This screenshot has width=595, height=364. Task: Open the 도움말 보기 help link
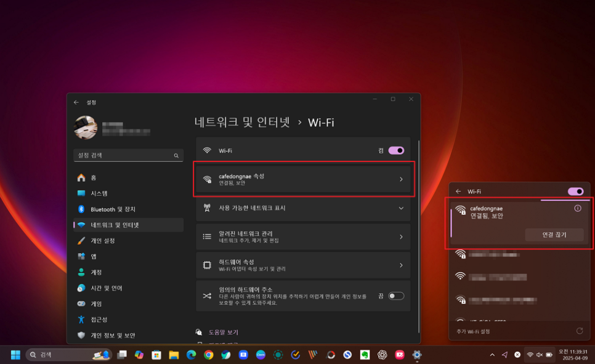(x=223, y=332)
